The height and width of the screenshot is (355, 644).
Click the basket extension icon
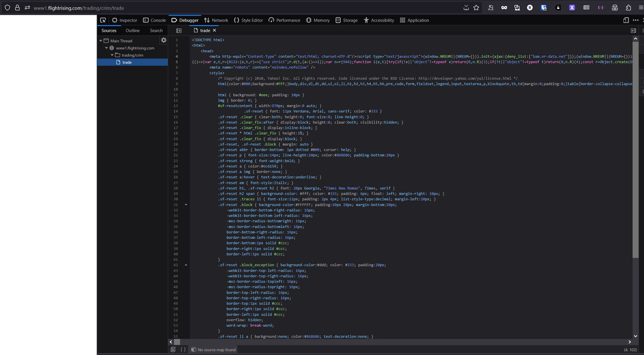[x=615, y=8]
